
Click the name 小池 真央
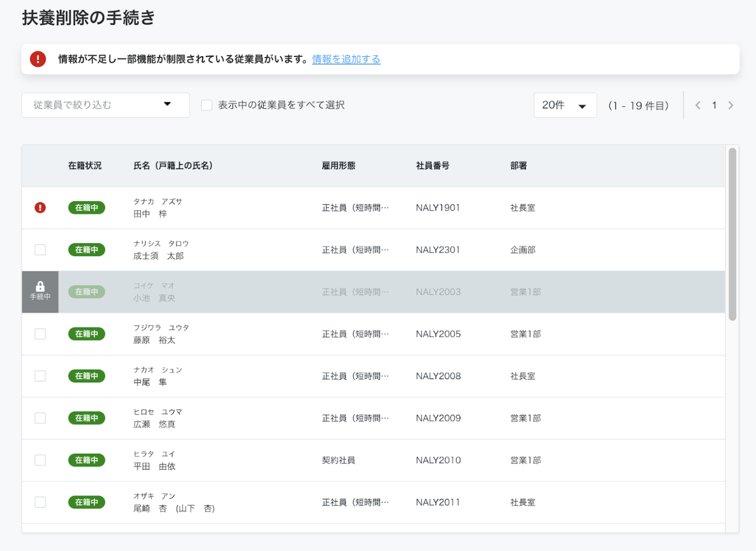(x=154, y=298)
